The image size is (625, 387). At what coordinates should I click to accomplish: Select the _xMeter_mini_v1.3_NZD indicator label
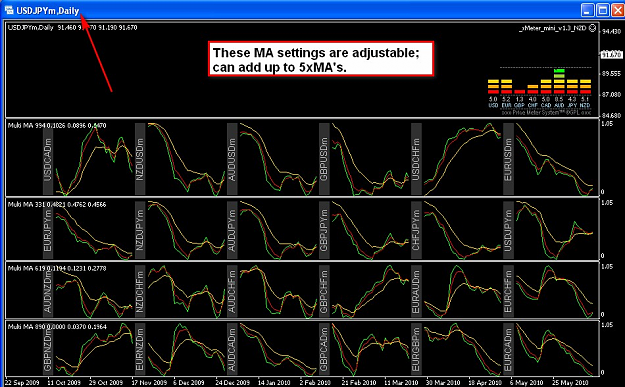point(552,28)
